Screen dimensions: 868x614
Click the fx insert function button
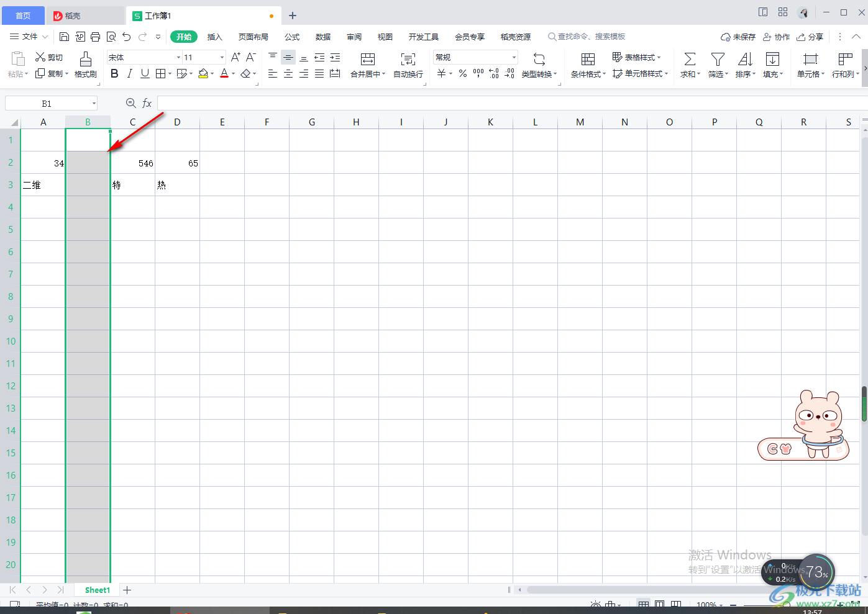(x=147, y=103)
